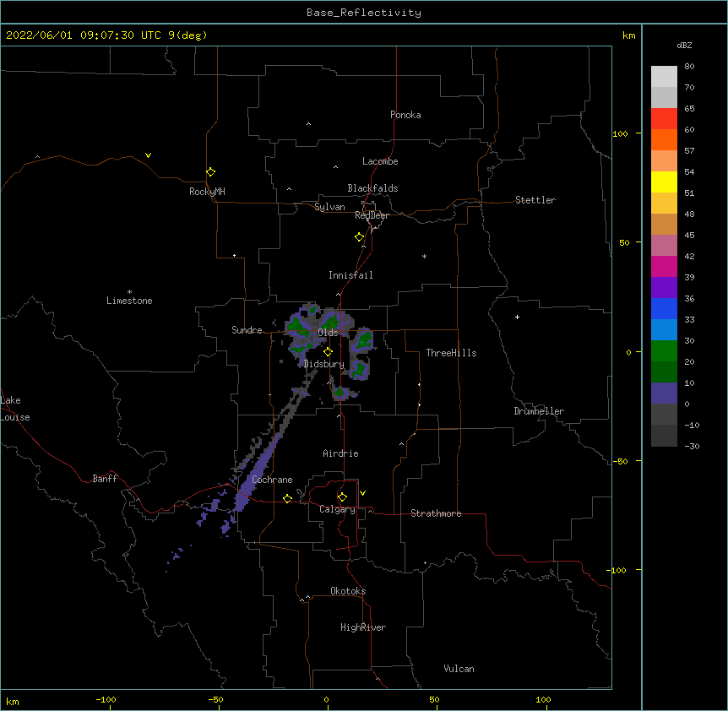Viewport: 728px width, 711px height.
Task: Click the yellow V marker northwest of RockyMH
Action: click(148, 155)
